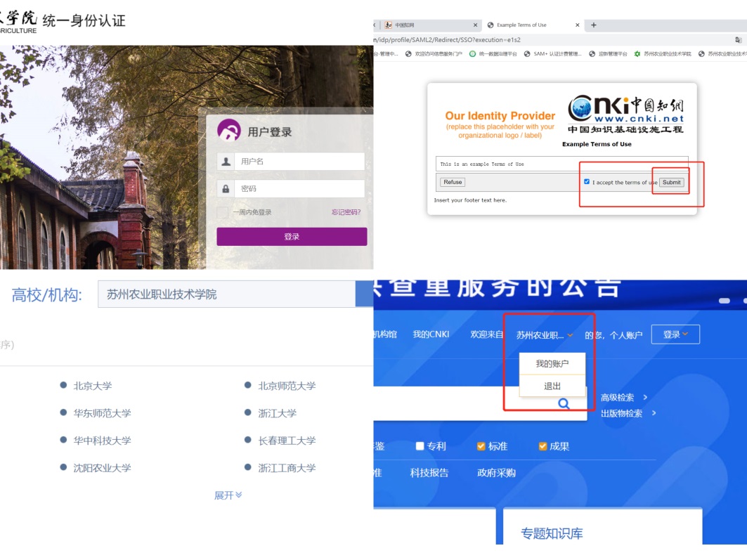Click the Refuse button on the terms page
747x560 pixels.
[453, 182]
